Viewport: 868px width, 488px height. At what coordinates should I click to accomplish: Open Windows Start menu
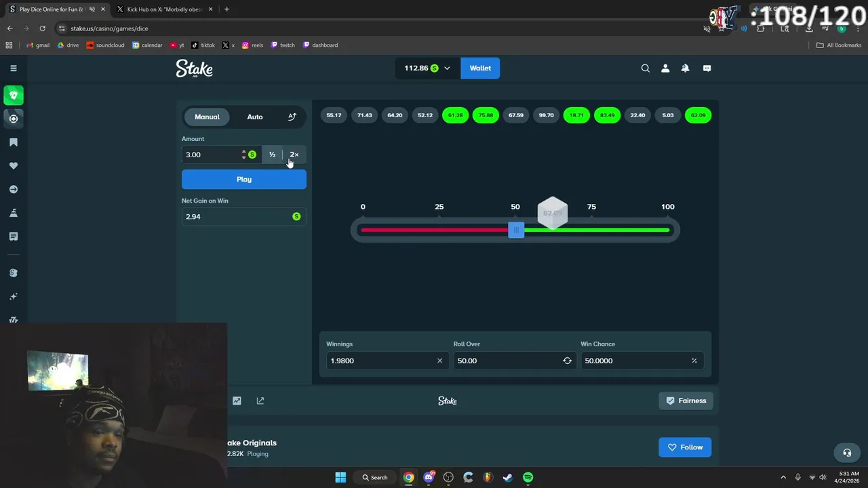coord(340,477)
